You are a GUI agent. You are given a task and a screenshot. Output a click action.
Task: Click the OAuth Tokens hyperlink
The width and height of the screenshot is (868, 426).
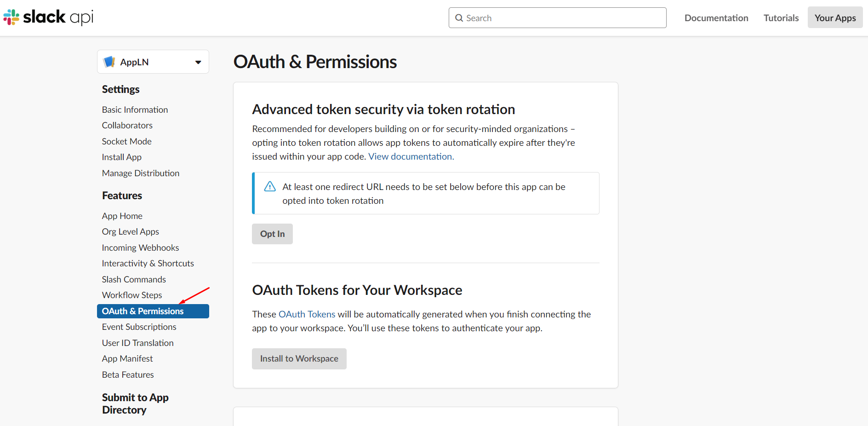pos(307,314)
